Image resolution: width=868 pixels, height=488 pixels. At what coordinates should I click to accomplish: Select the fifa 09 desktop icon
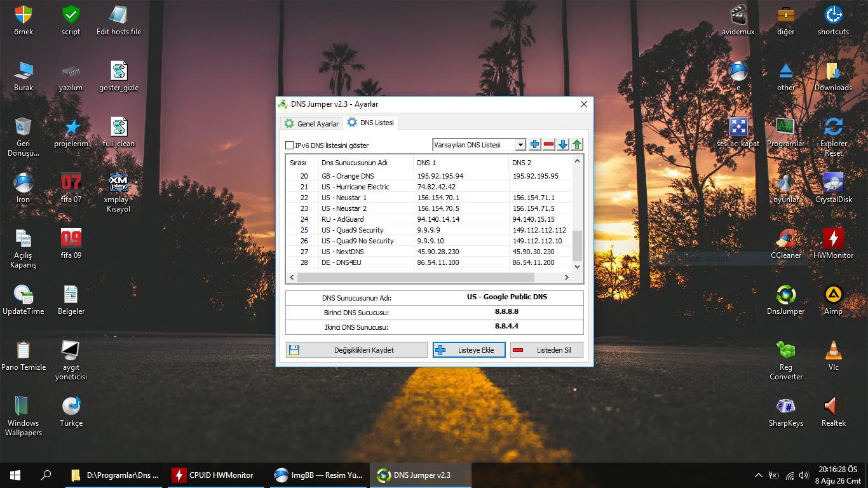pos(71,244)
